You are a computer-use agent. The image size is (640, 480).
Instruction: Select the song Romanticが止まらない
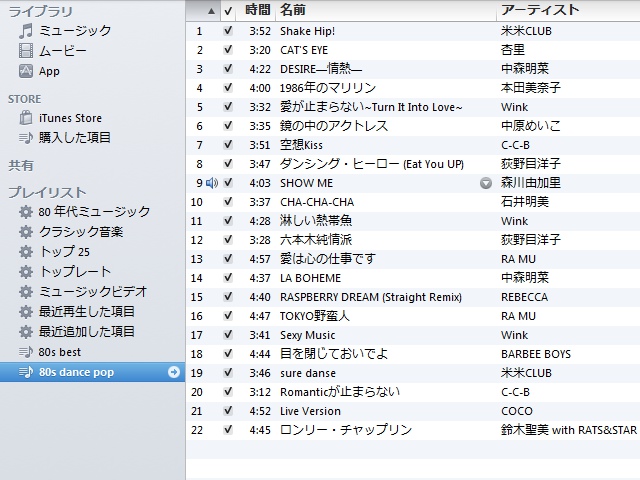tap(340, 392)
